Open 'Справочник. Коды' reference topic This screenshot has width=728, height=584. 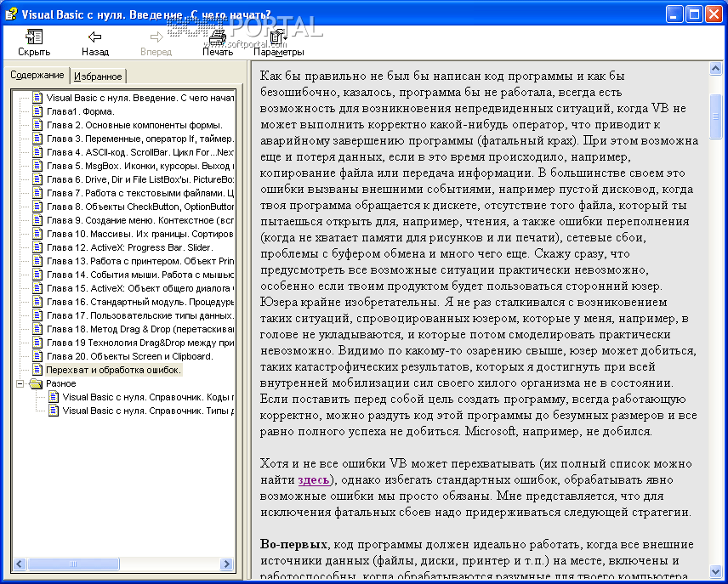tap(148, 397)
